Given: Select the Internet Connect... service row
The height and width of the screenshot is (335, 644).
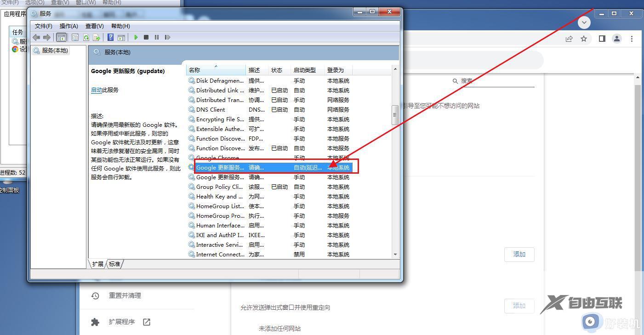Looking at the screenshot, I should (x=269, y=254).
